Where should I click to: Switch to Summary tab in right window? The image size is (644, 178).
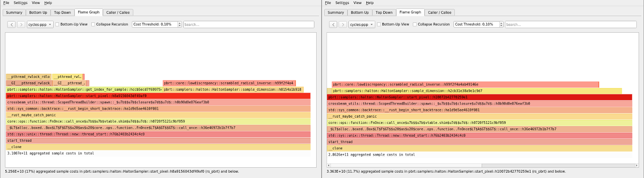(x=336, y=13)
